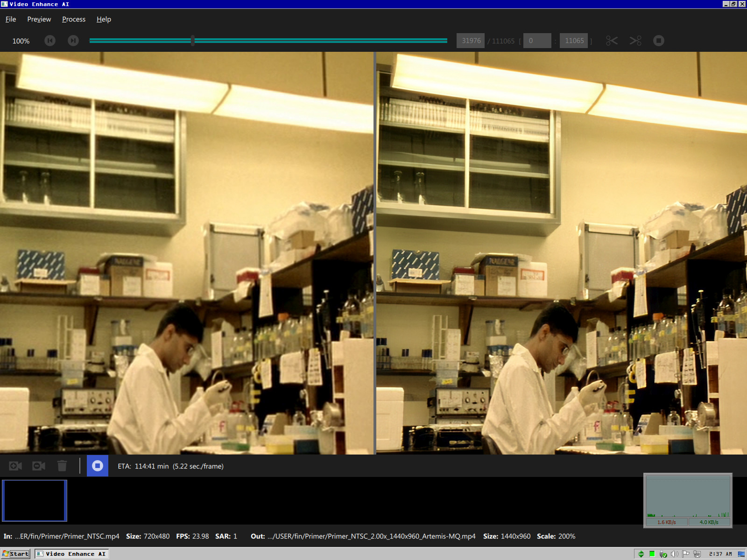747x560 pixels.
Task: Click the show desktop icon beside the clock
Action: tap(741, 554)
